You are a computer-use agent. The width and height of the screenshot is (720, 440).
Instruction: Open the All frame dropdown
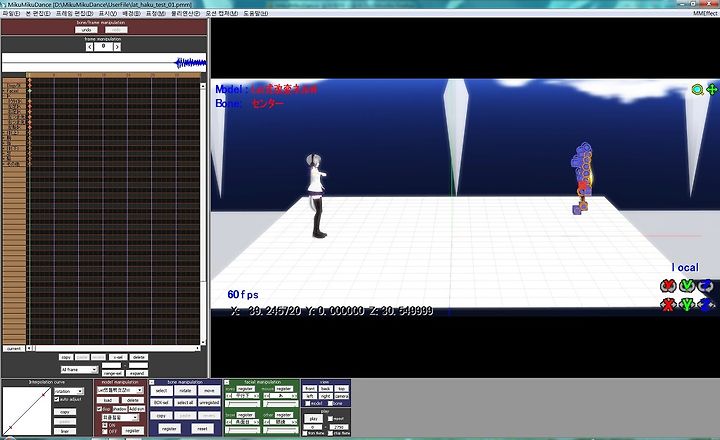(79, 369)
